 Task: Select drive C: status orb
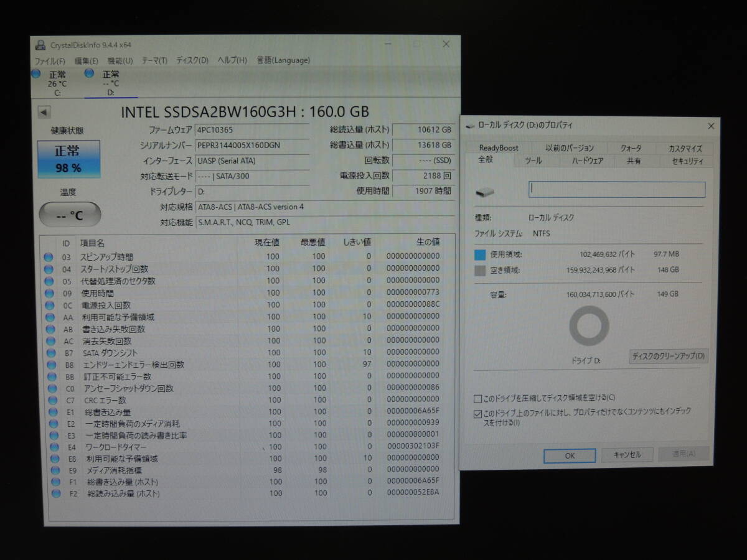click(36, 73)
